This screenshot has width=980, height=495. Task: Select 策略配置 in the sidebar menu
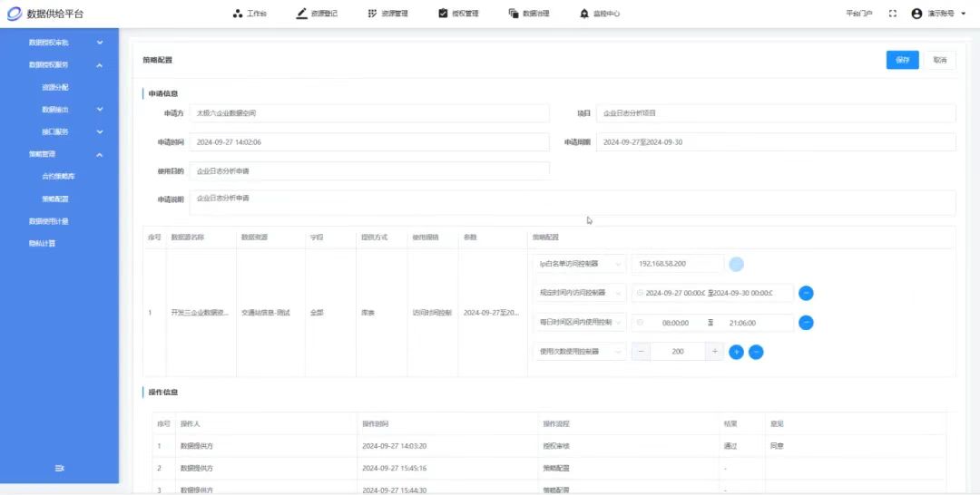click(x=55, y=199)
